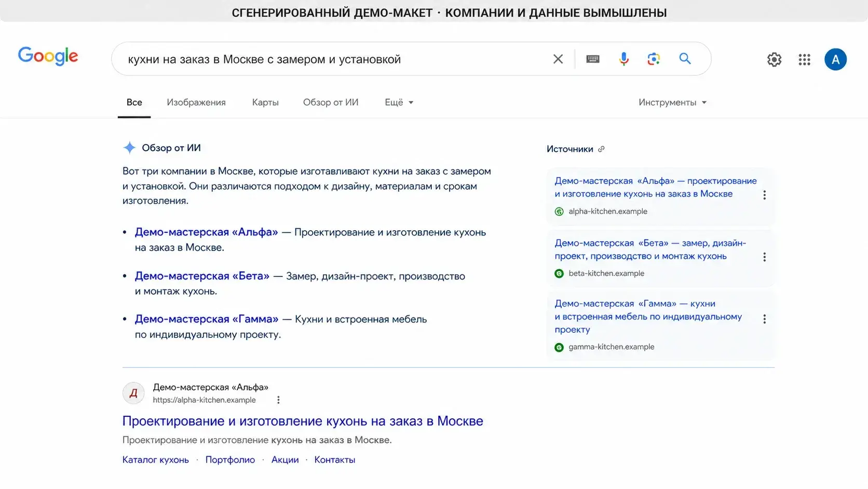Open search by image lens icon
The width and height of the screenshot is (868, 489).
(x=654, y=59)
